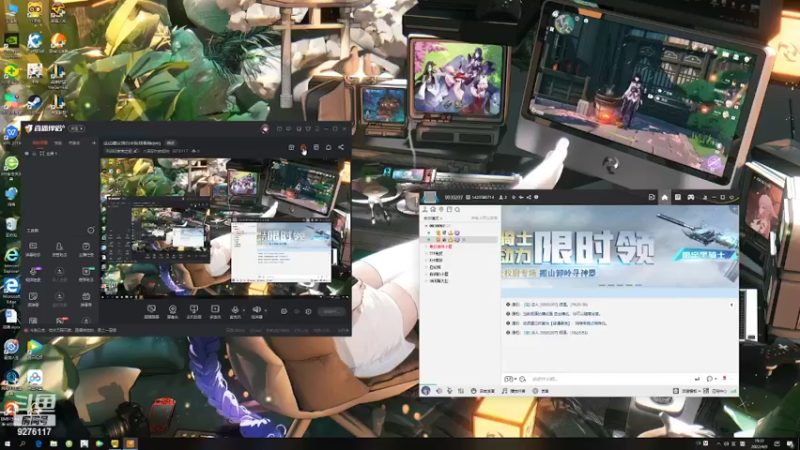The height and width of the screenshot is (450, 800).
Task: Open dropdown arrow next to streaming speaker icon
Action: point(266,311)
